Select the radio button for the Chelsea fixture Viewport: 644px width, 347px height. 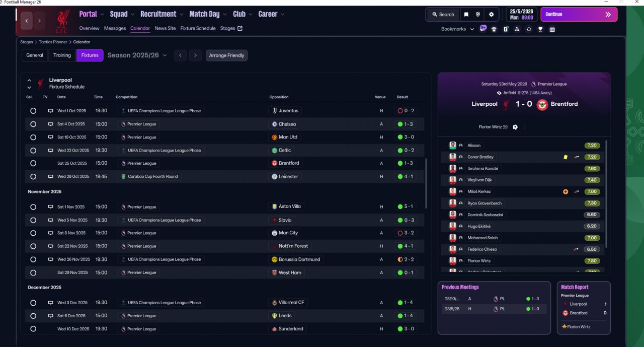click(33, 124)
